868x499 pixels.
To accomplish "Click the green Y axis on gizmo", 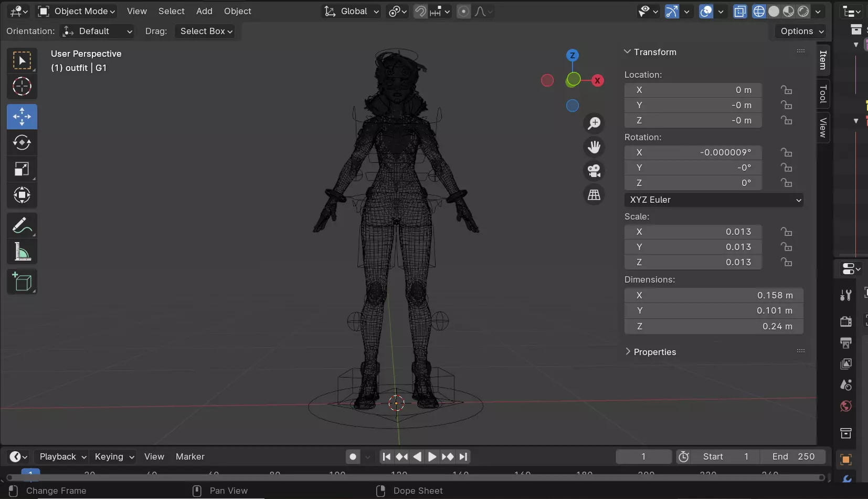I will pos(573,79).
